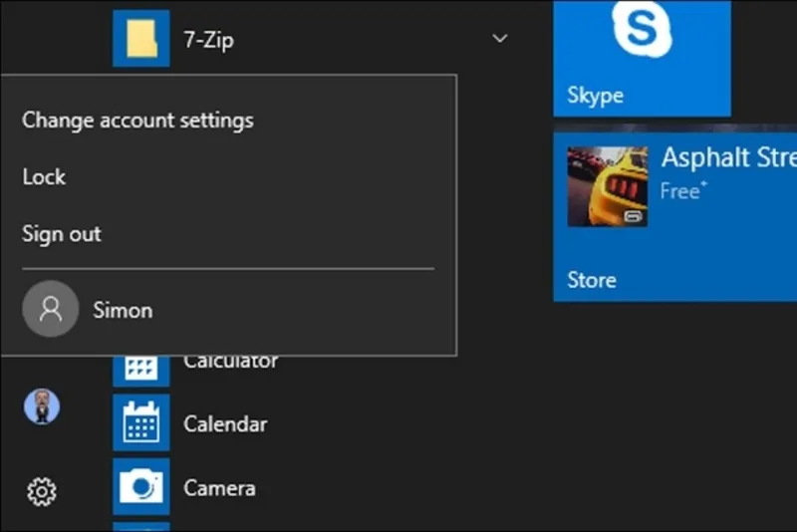Click the grey avatar icon beside Simon
This screenshot has height=532, width=797.
point(50,309)
